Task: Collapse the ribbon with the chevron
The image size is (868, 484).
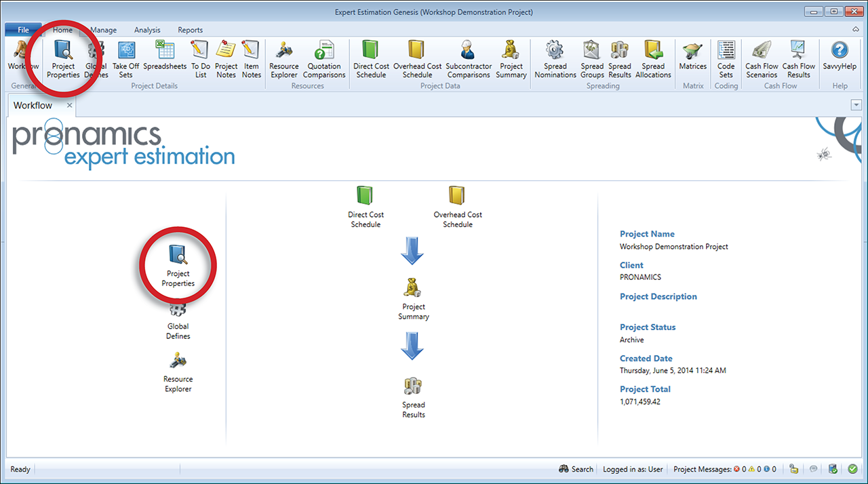Action: [856, 30]
